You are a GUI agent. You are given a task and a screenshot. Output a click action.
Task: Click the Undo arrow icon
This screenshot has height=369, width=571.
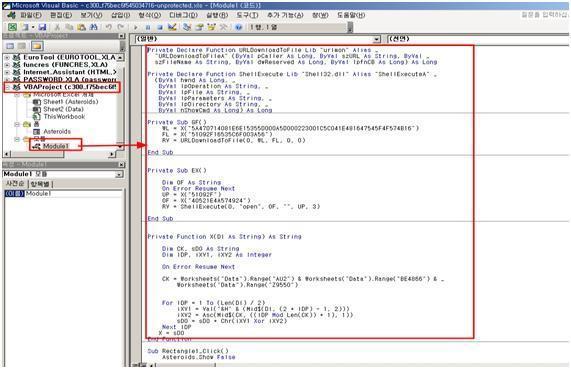click(x=109, y=27)
